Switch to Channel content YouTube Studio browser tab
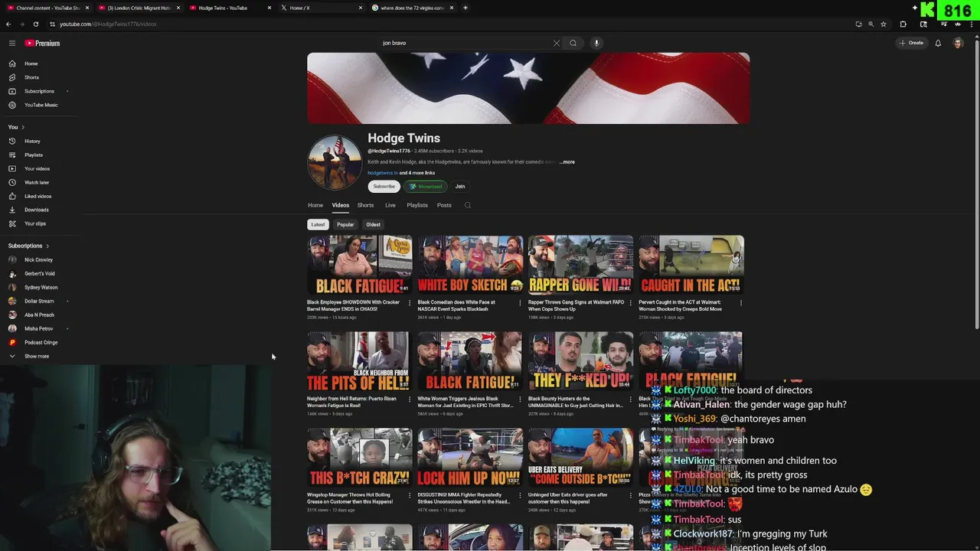Screen dimensions: 980x551 click(47, 8)
